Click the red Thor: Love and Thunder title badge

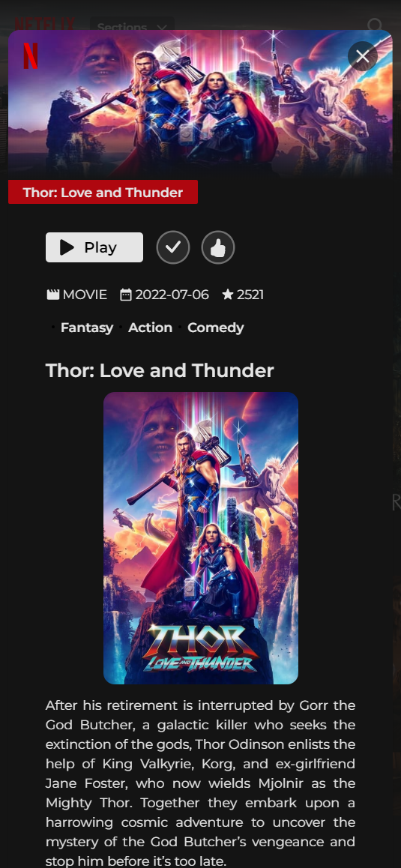103,192
